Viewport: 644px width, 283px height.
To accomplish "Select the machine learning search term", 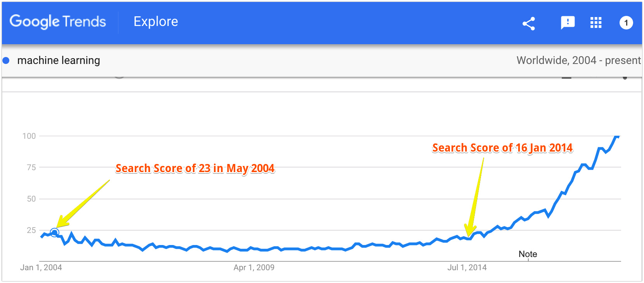I will point(59,60).
